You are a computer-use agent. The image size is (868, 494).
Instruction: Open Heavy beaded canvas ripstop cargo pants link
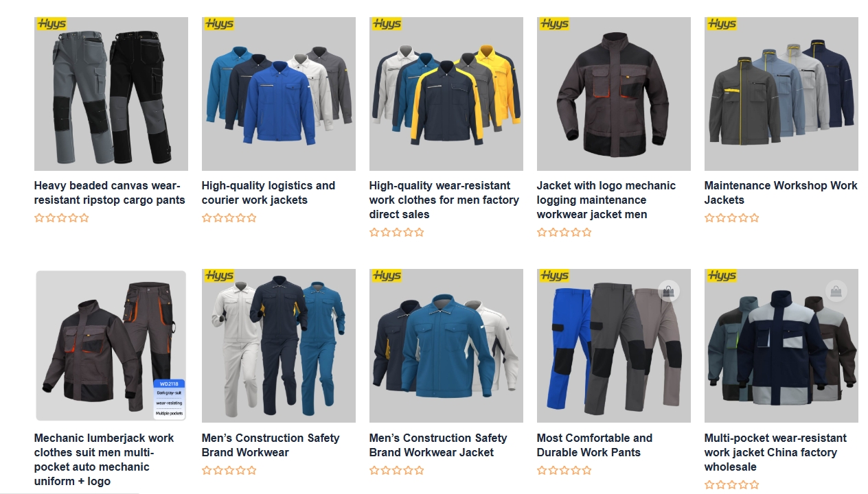(110, 193)
